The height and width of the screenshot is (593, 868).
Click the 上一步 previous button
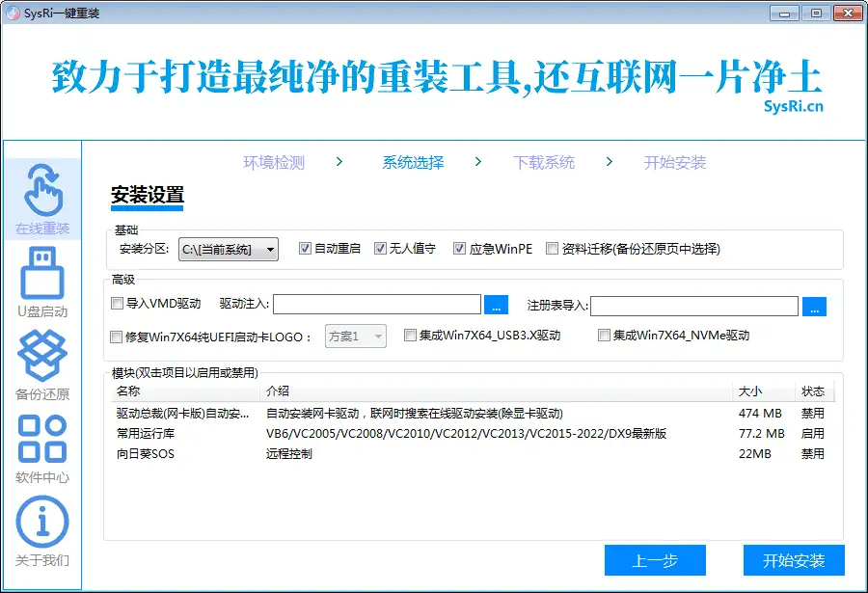(x=655, y=560)
